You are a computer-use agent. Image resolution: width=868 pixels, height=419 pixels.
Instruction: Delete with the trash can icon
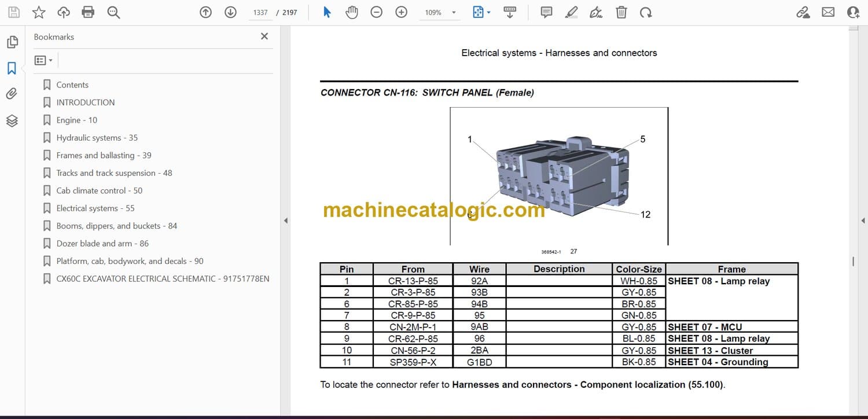coord(621,12)
